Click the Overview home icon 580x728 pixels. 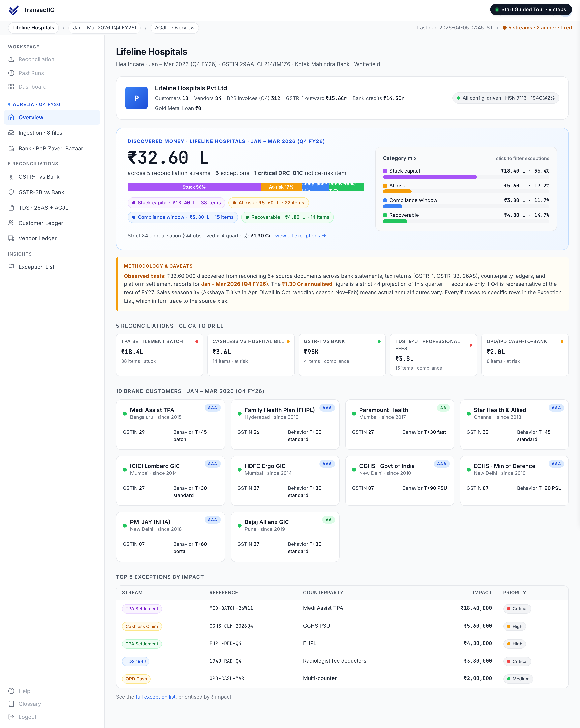click(x=11, y=118)
